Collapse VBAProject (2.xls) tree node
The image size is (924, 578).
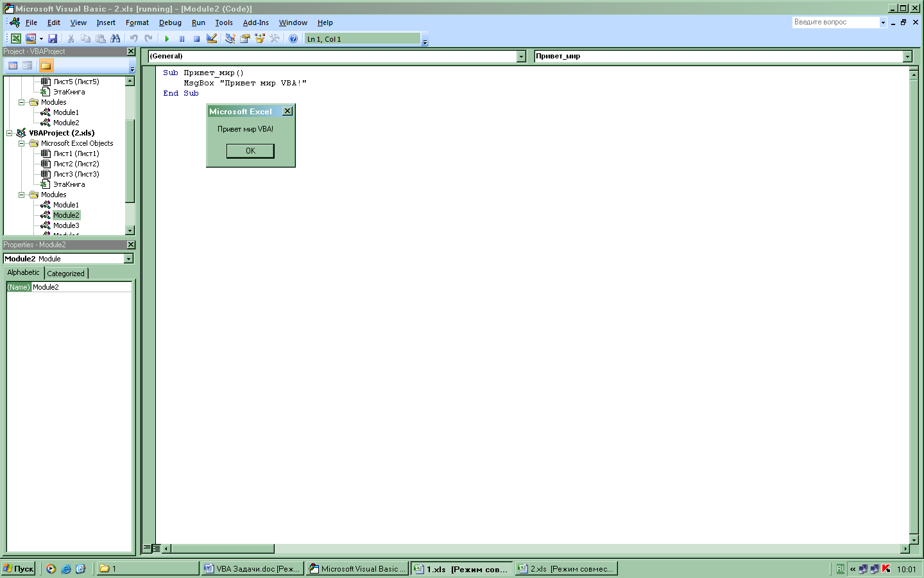click(x=9, y=133)
